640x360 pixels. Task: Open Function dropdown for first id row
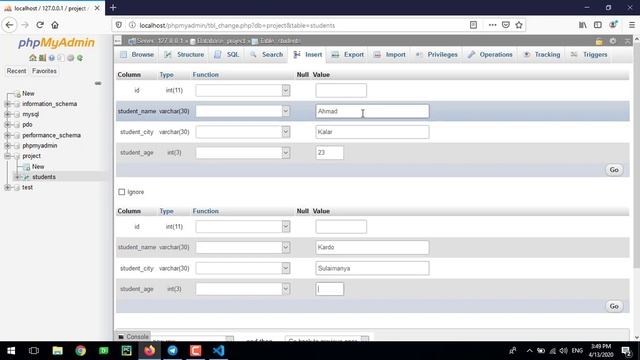243,91
